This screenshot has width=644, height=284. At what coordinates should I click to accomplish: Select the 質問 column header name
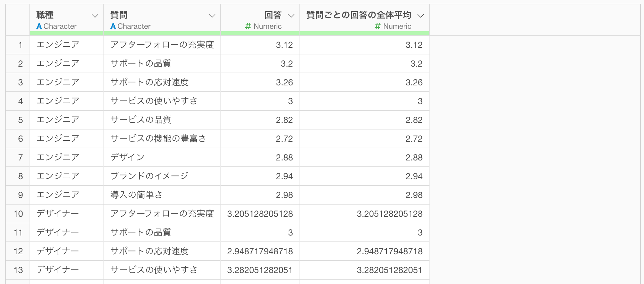(119, 15)
